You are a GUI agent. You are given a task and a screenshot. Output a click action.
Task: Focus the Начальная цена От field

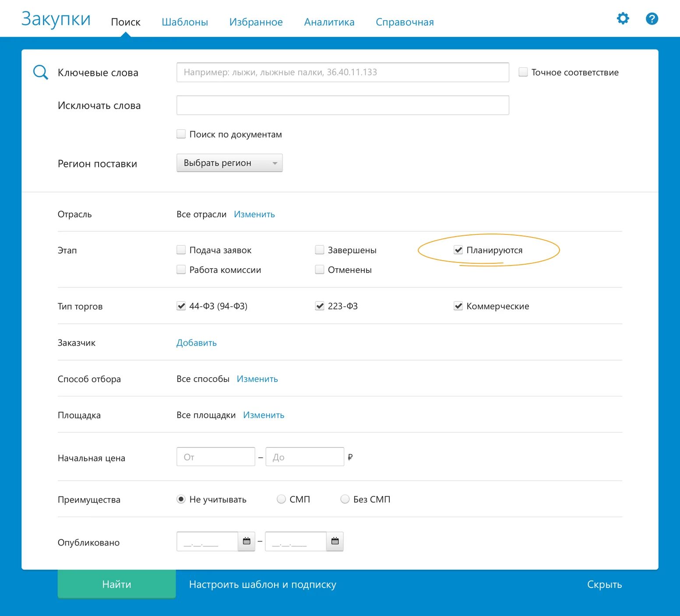click(216, 457)
